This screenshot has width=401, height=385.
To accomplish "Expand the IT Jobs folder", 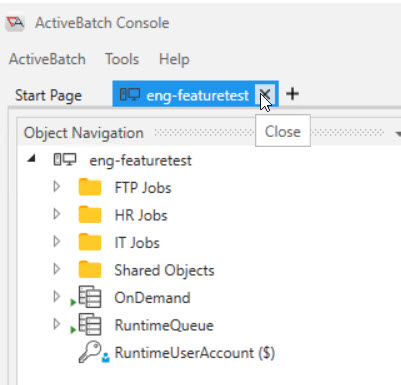I will click(x=57, y=241).
